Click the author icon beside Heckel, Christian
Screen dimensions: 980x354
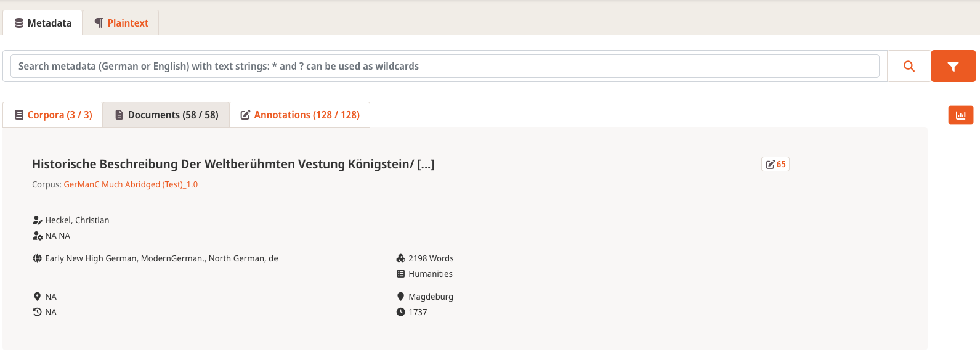tap(37, 220)
